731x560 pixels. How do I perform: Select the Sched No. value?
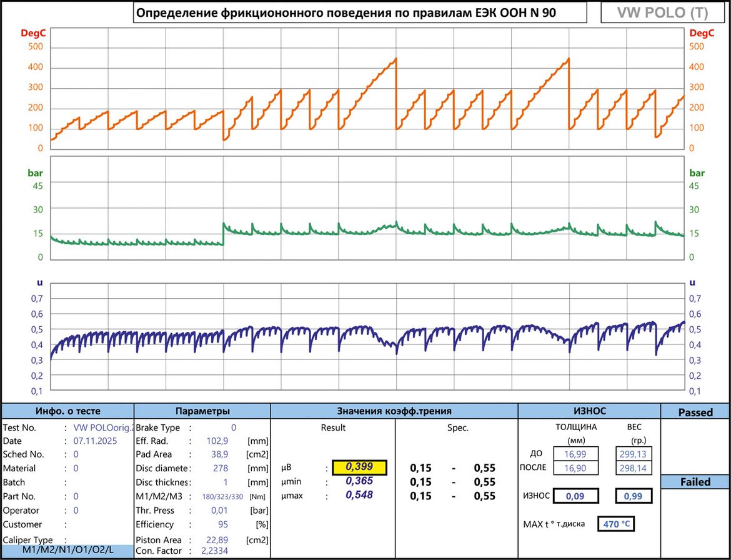76,454
